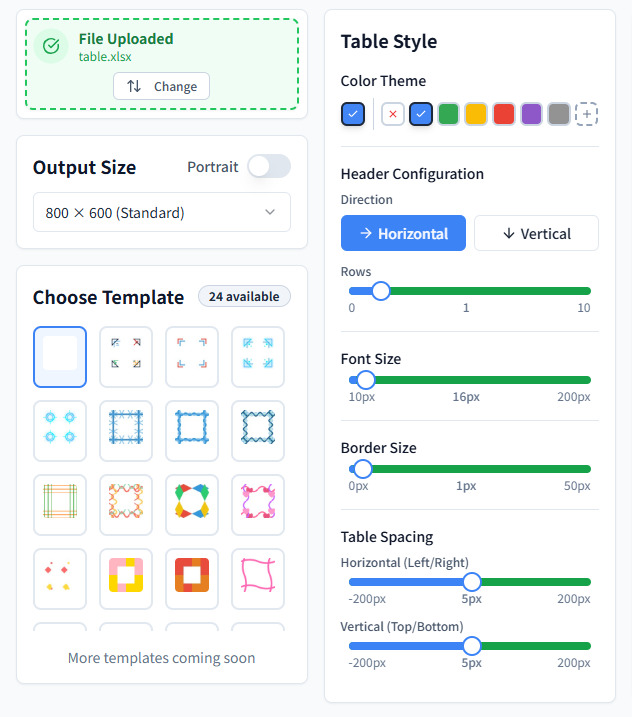Click the Border Size slider handle

363,469
